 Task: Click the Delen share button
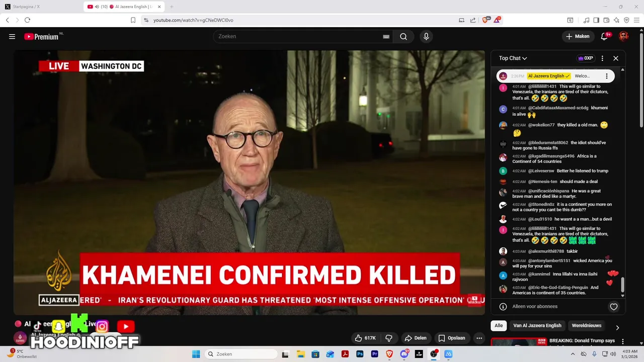pyautogui.click(x=416, y=338)
